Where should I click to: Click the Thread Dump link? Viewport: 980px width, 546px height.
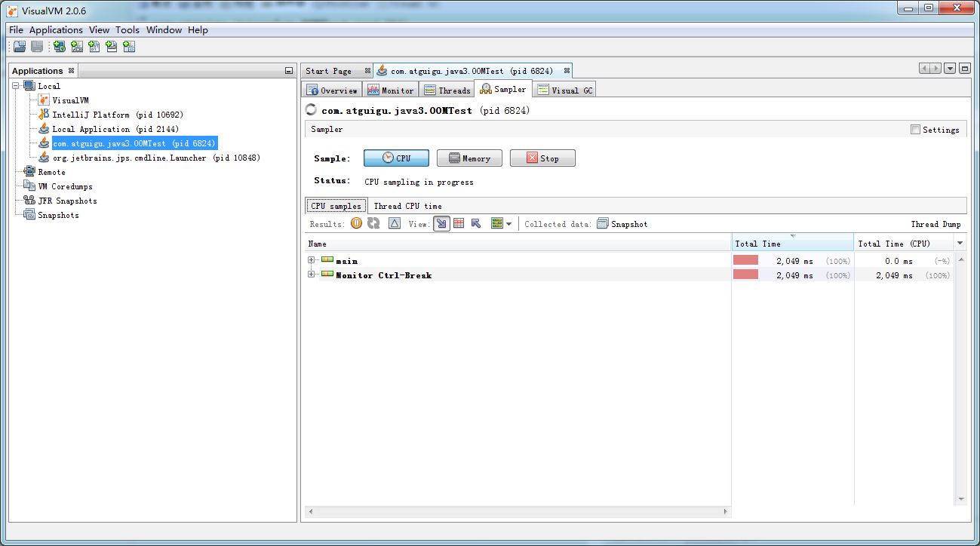pyautogui.click(x=935, y=224)
